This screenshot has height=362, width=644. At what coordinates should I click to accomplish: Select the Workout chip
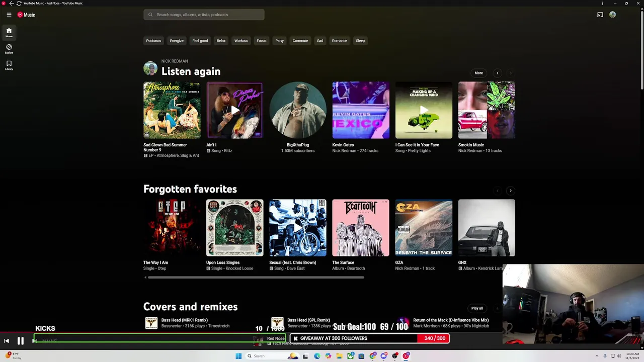(241, 41)
